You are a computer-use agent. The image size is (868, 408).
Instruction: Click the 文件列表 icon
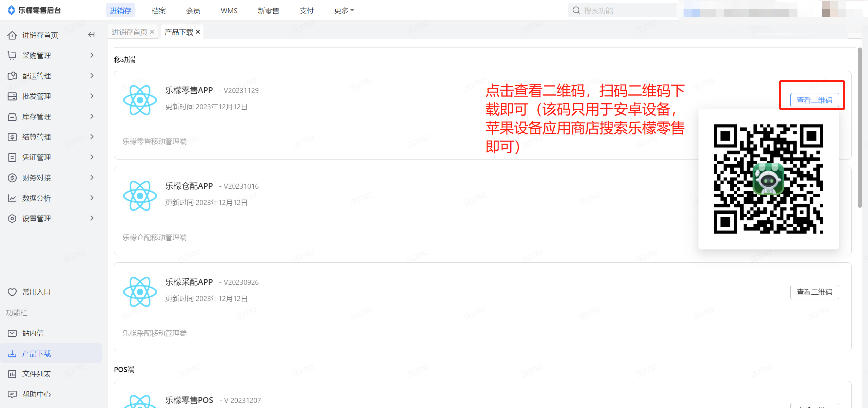click(12, 374)
